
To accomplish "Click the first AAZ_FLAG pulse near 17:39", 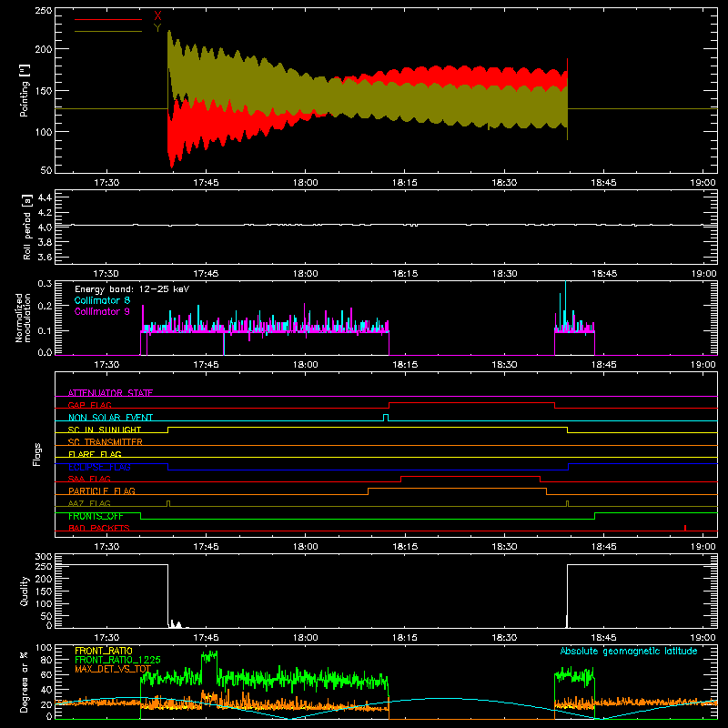I will pyautogui.click(x=168, y=503).
